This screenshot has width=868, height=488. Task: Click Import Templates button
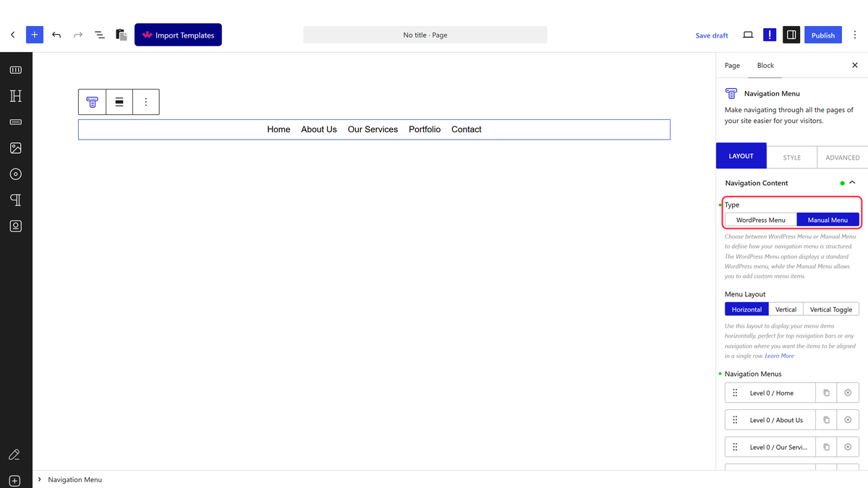tap(178, 35)
